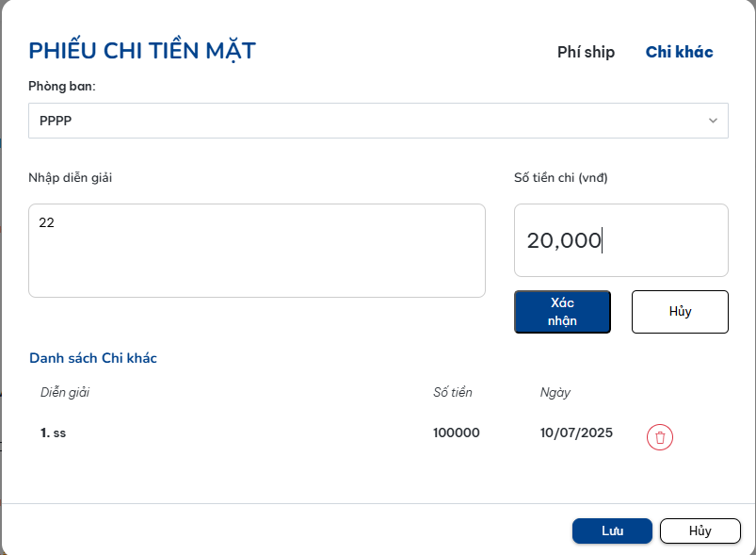The image size is (756, 555).
Task: Click the chevron arrow in Phòng ban field
Action: [x=713, y=121]
